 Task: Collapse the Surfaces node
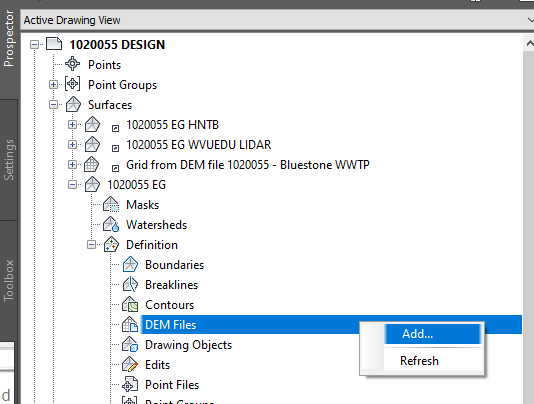(x=53, y=105)
